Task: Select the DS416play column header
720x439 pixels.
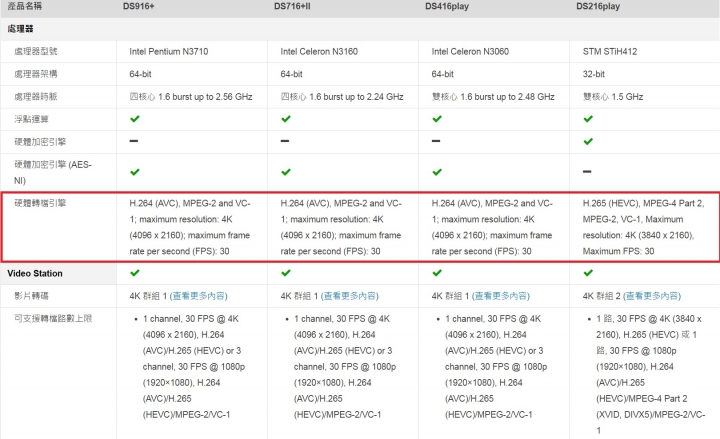Action: pos(447,6)
